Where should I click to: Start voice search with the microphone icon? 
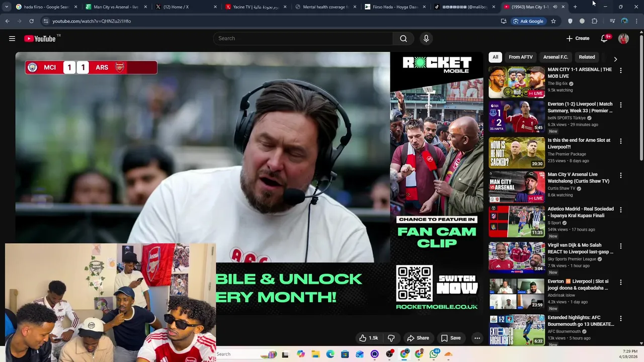[x=426, y=39]
